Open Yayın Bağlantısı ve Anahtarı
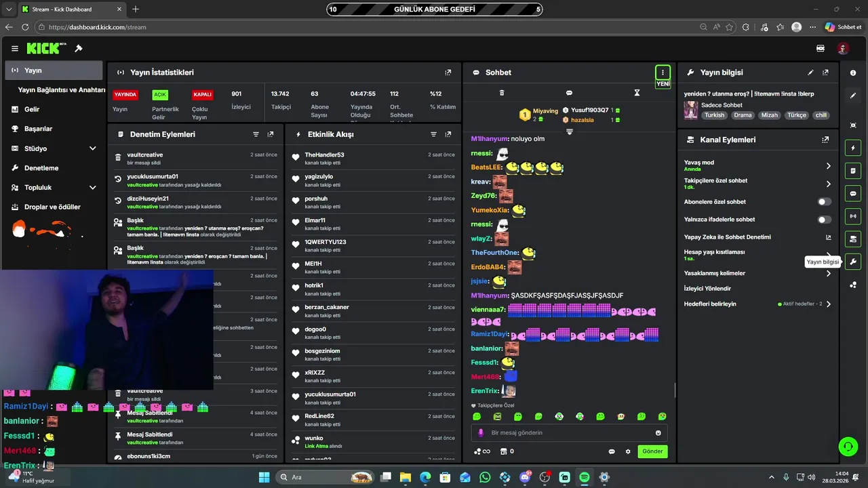The width and height of the screenshot is (868, 488). [61, 89]
